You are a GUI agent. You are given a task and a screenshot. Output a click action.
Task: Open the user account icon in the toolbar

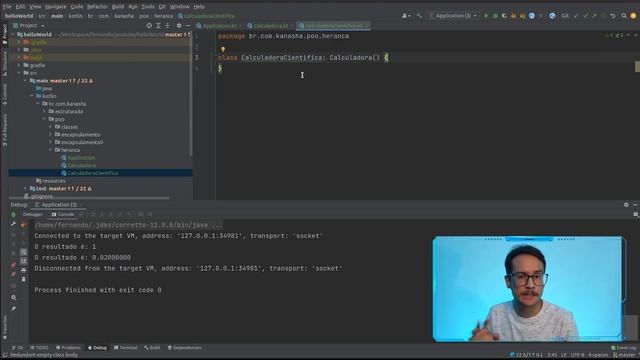[406, 16]
